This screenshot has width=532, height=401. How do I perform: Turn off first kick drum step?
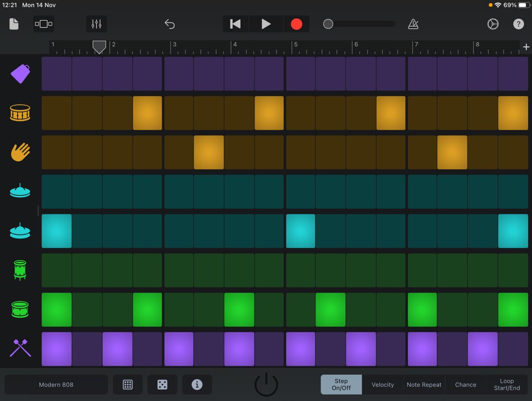click(57, 310)
